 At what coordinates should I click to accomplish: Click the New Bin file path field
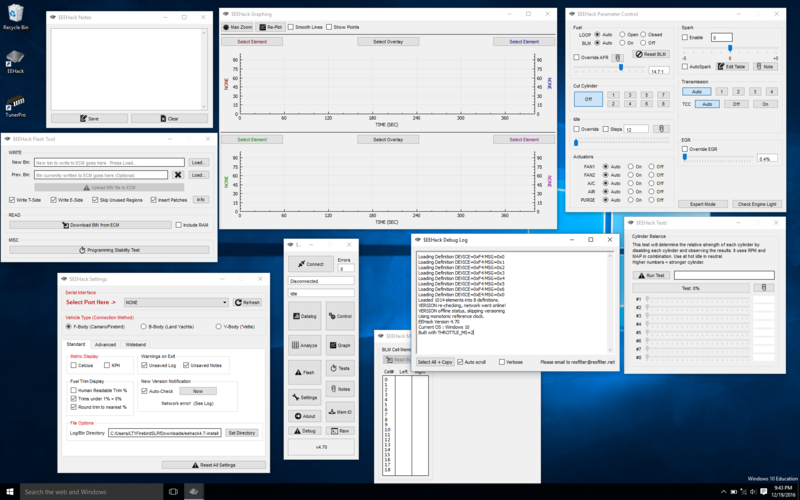pyautogui.click(x=109, y=161)
